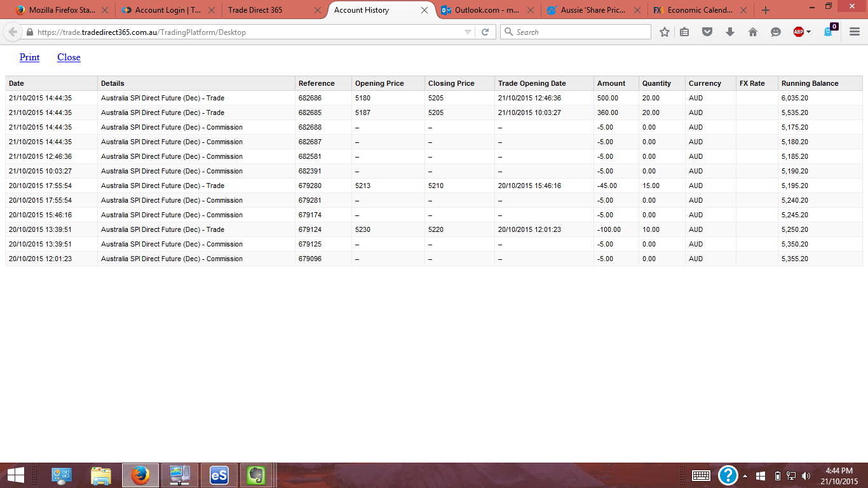This screenshot has height=488, width=868.
Task: Click the taskbar clock showing 4:44 PM
Action: 839,476
